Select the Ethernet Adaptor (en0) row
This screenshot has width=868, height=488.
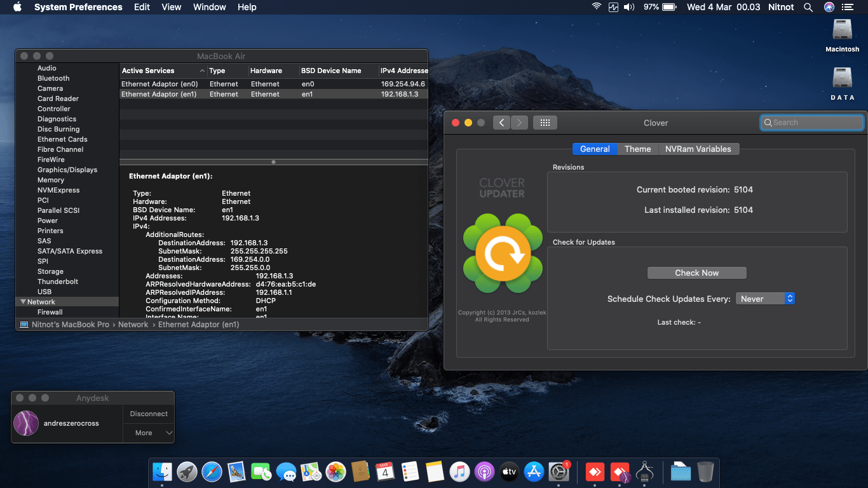[274, 84]
